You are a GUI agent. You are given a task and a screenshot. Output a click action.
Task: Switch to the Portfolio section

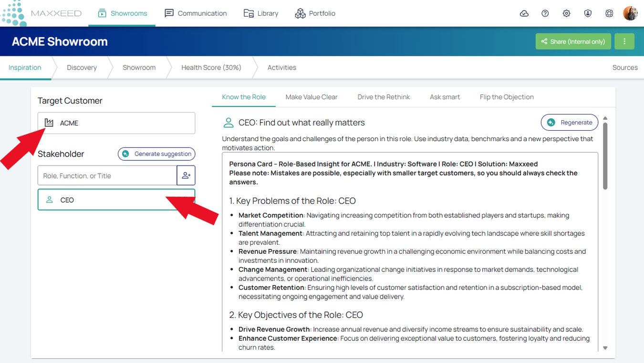click(x=315, y=13)
